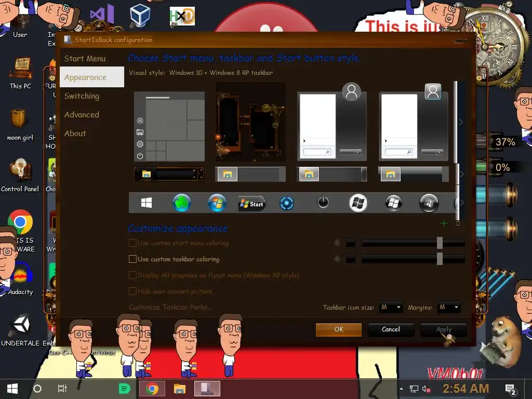Open the VirtualBox cube desktop icon
This screenshot has width=532, height=399.
point(140,15)
